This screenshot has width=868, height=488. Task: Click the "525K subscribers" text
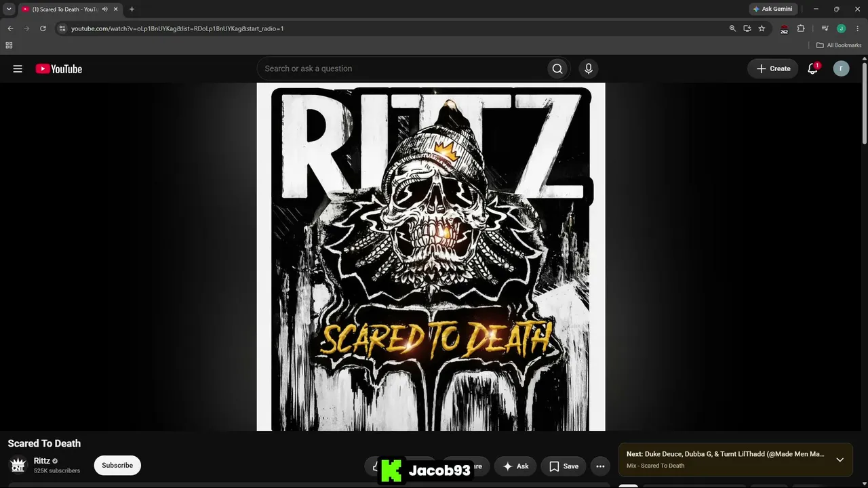click(x=57, y=470)
